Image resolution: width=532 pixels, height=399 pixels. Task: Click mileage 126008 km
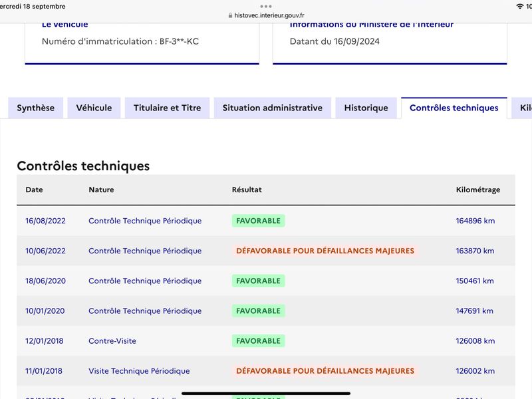coord(475,341)
